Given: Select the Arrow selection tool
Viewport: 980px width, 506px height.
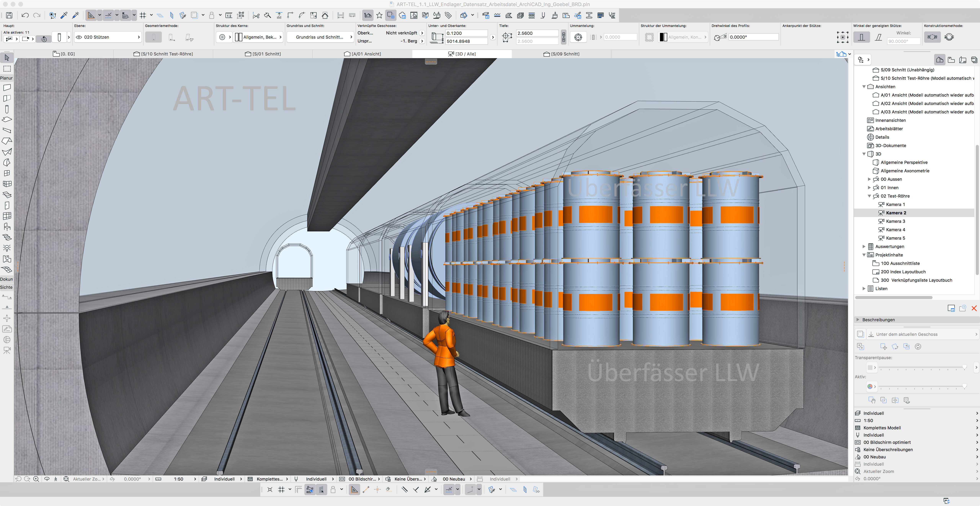Looking at the screenshot, I should pyautogui.click(x=7, y=58).
